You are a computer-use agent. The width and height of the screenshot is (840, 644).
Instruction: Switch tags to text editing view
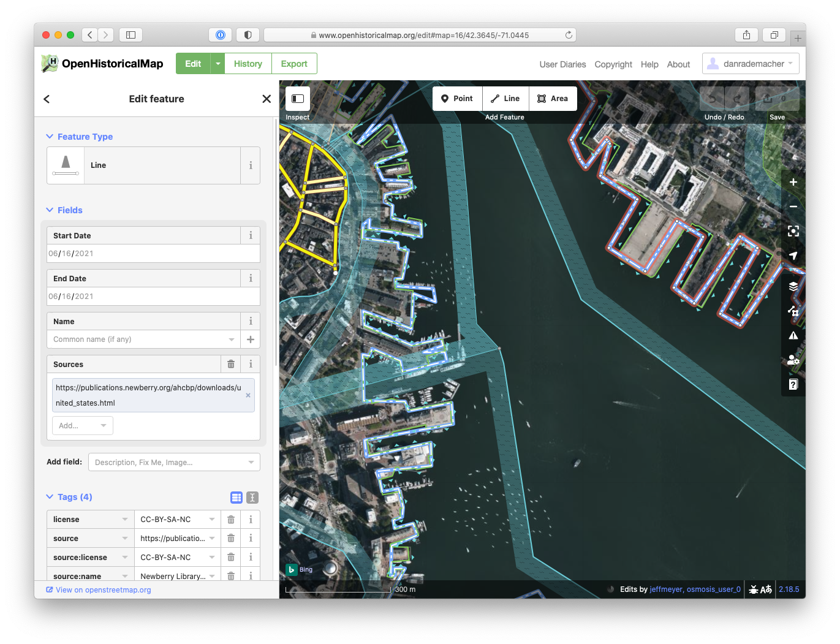(x=252, y=497)
